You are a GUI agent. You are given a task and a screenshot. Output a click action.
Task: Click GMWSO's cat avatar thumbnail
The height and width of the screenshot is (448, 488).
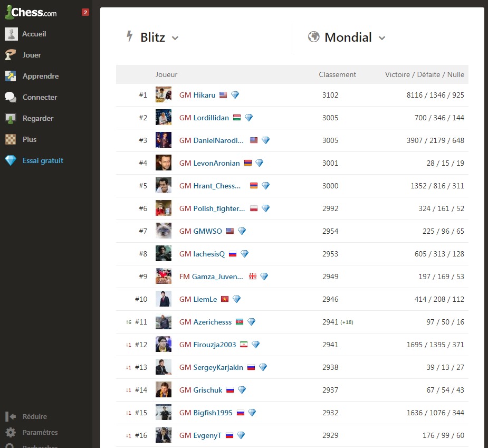[164, 231]
